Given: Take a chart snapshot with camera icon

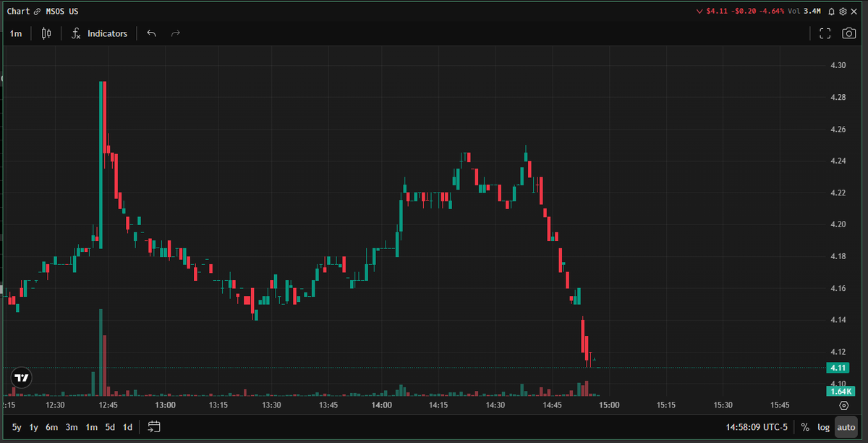Looking at the screenshot, I should click(x=848, y=33).
